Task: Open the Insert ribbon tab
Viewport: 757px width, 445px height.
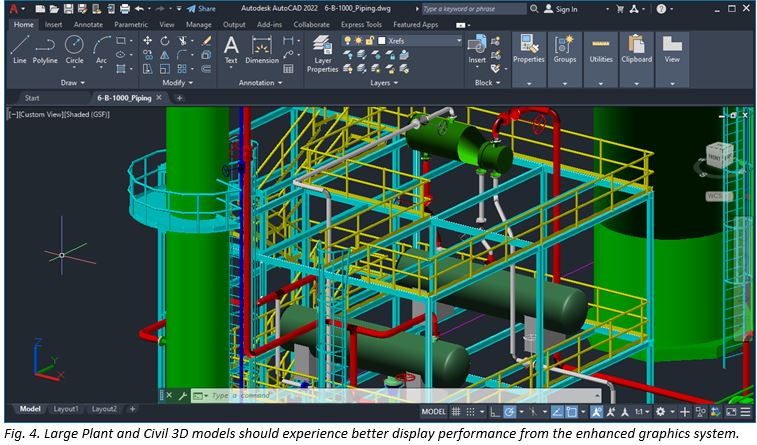Action: coord(53,25)
